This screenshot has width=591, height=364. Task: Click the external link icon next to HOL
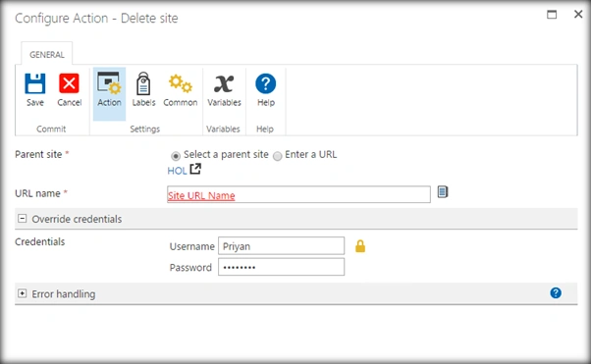(195, 169)
